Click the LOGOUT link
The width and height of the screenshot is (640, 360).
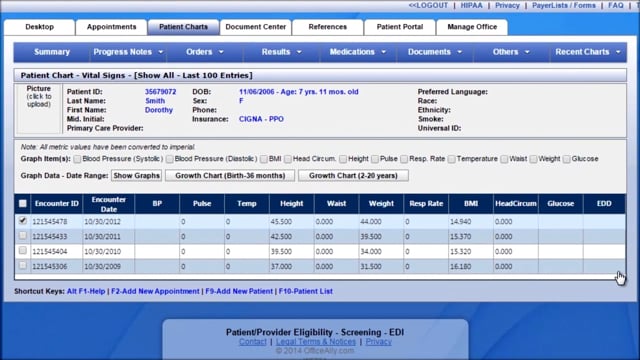(x=428, y=5)
